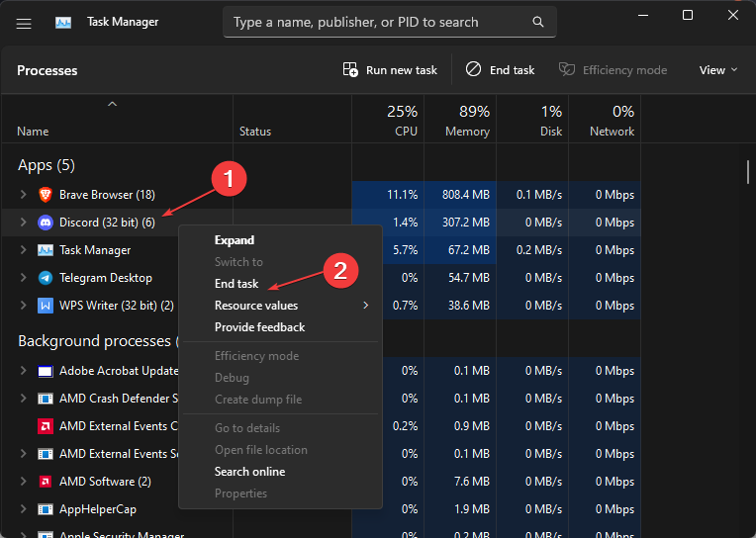This screenshot has width=756, height=538.
Task: Expand the AMD Software (2) group
Action: [23, 481]
